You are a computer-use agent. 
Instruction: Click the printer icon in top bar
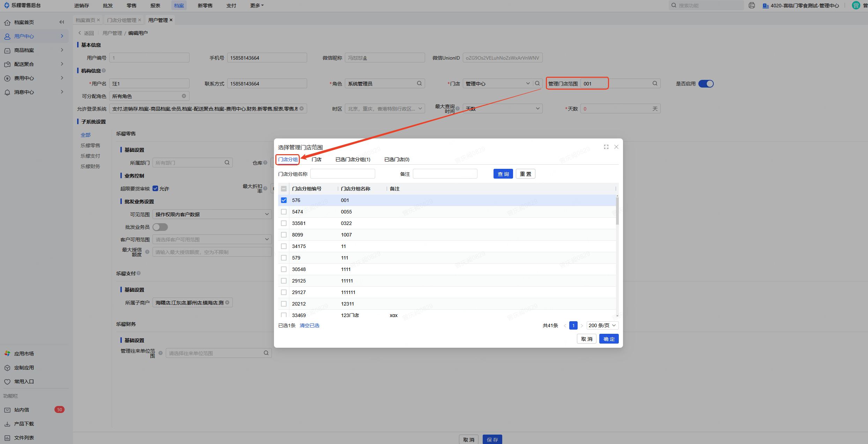[x=752, y=6]
